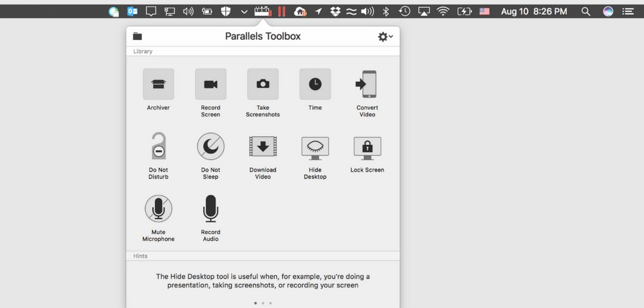Toggle the Hide Desktop tool
644x308 pixels.
point(315,148)
